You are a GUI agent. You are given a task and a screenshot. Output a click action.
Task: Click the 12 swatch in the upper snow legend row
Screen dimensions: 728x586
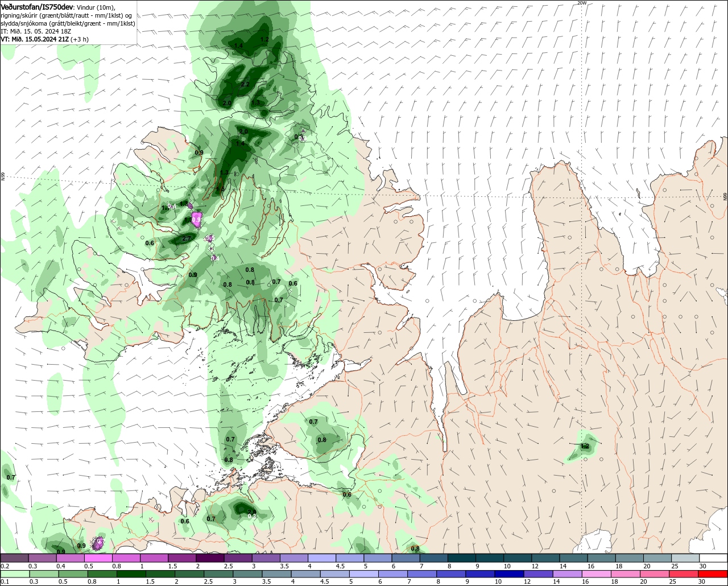tap(545, 558)
